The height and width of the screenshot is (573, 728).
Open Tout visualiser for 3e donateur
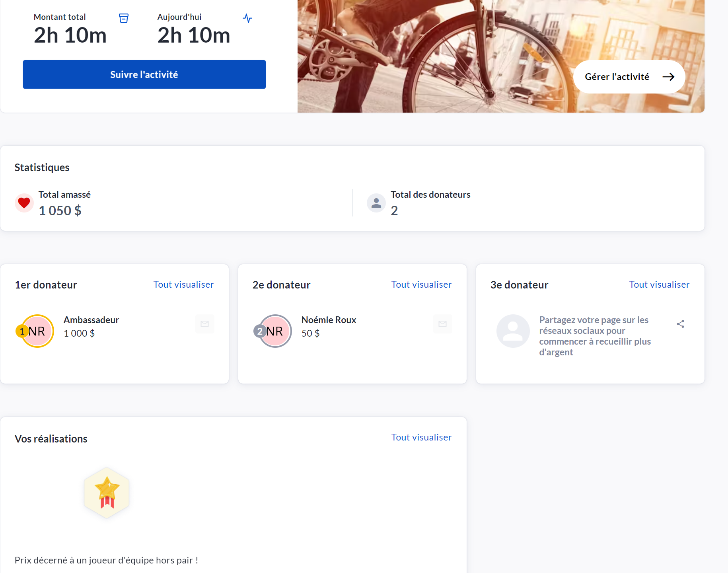[659, 285]
